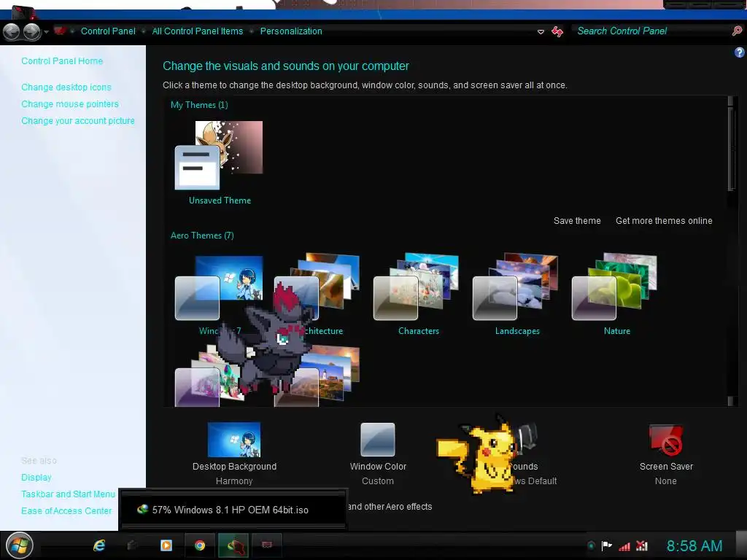This screenshot has width=747, height=560.
Task: Click Save theme
Action: (x=577, y=221)
